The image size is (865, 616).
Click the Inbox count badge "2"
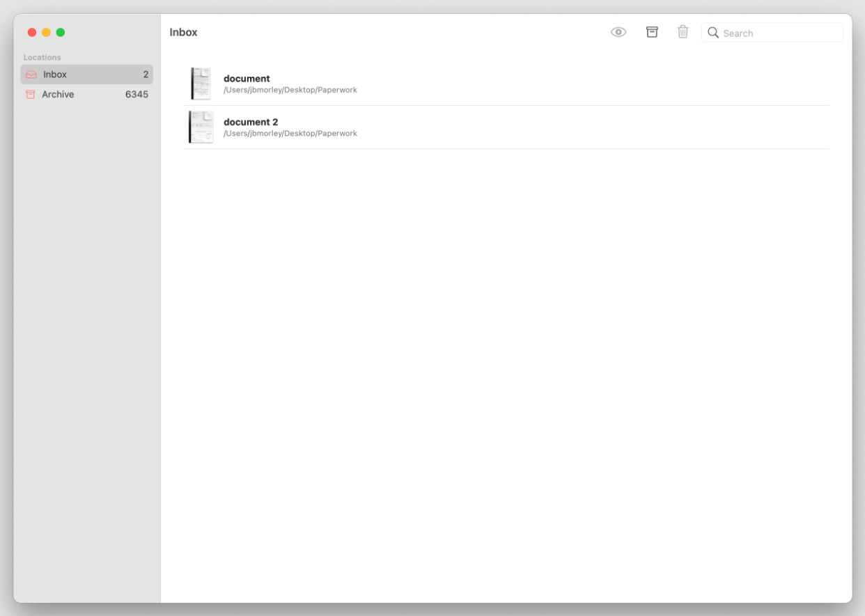coord(146,74)
